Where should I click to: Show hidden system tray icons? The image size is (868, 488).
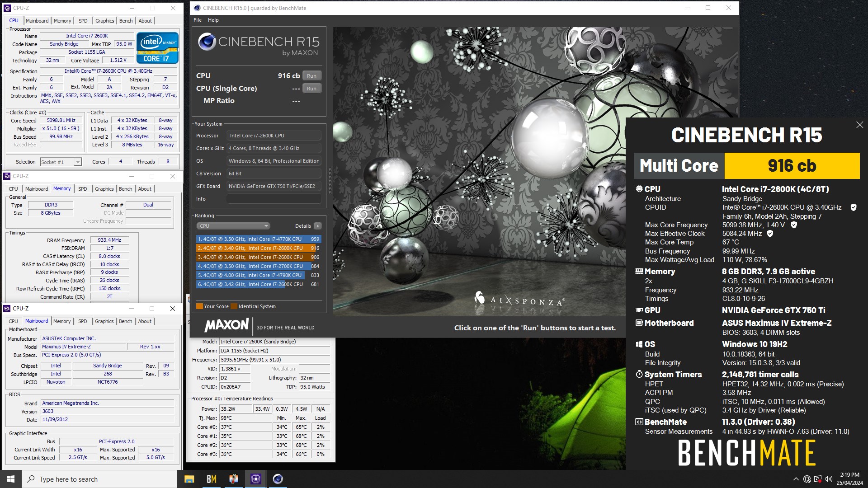[x=796, y=479]
